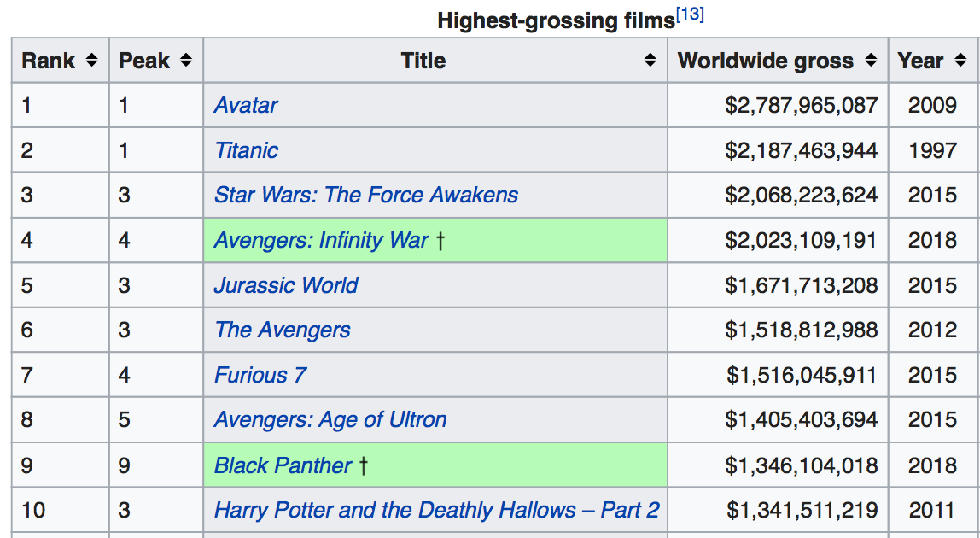Open Harry Potter Deathly Hallows Part 2
This screenshot has width=980, height=538.
pyautogui.click(x=436, y=511)
